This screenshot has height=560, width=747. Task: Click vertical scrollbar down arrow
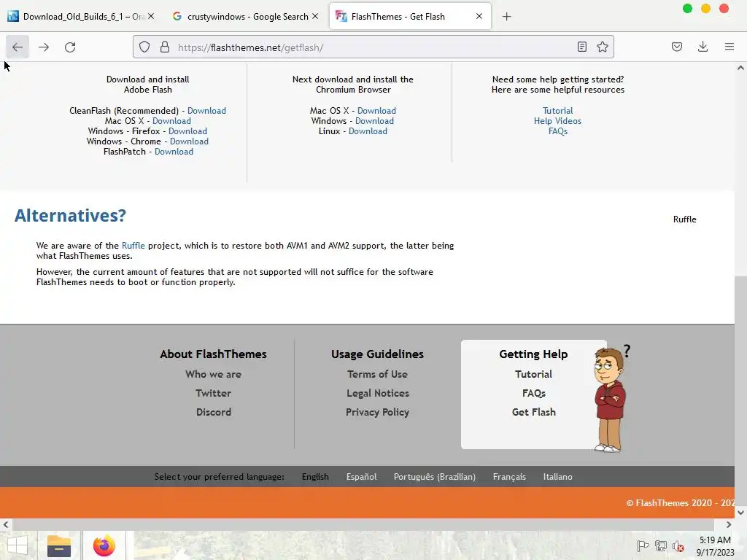[x=741, y=513]
